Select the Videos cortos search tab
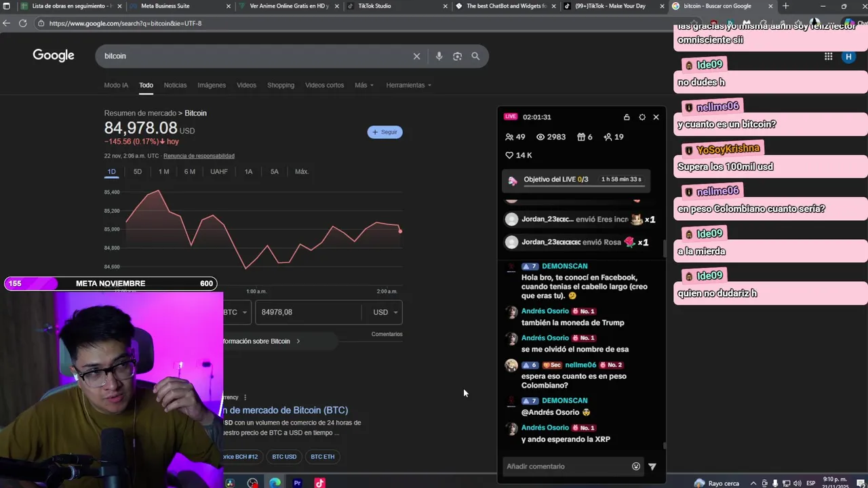Screen dimensions: 868x488 pyautogui.click(x=324, y=85)
